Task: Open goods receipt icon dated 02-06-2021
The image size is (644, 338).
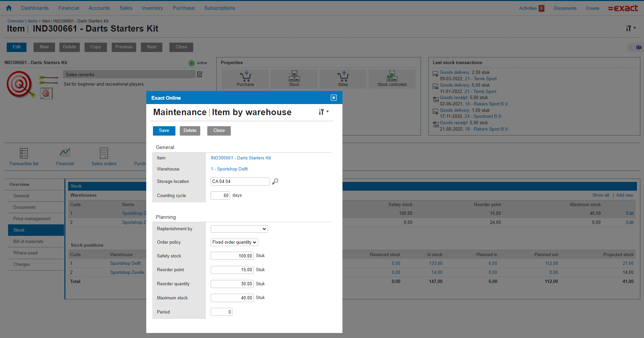Action: point(435,99)
